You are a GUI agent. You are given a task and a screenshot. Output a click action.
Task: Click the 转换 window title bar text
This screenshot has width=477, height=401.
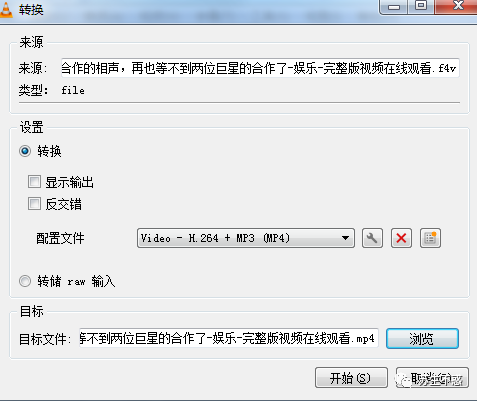pos(31,10)
